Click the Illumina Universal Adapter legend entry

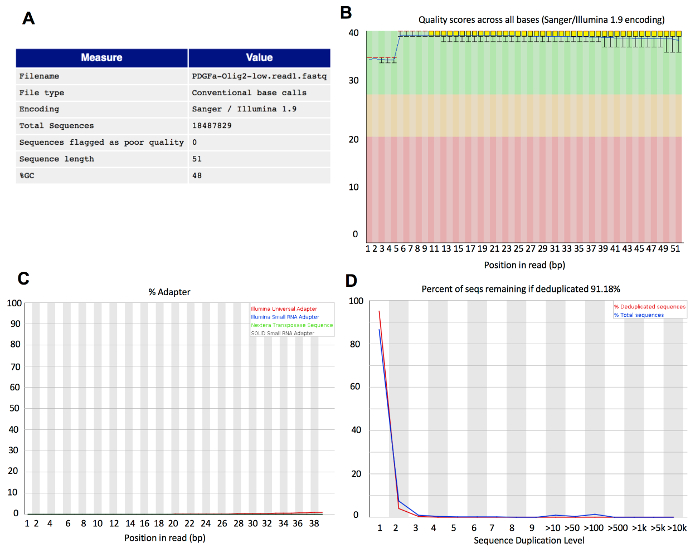(282, 309)
